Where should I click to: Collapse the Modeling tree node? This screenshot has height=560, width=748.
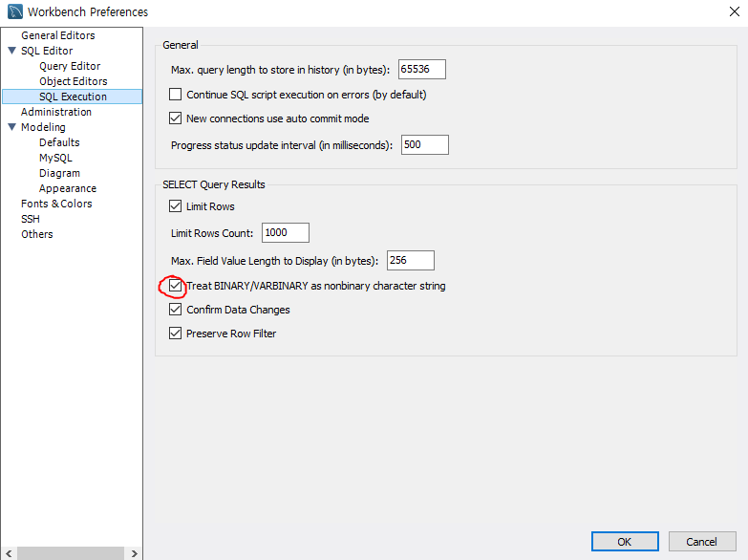[x=12, y=126]
